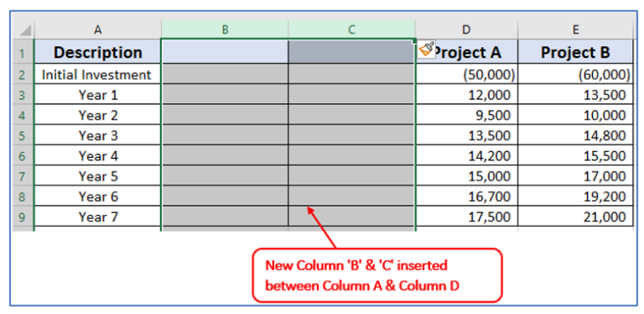
Task: Click the 15,000 cell
Action: coord(467,176)
